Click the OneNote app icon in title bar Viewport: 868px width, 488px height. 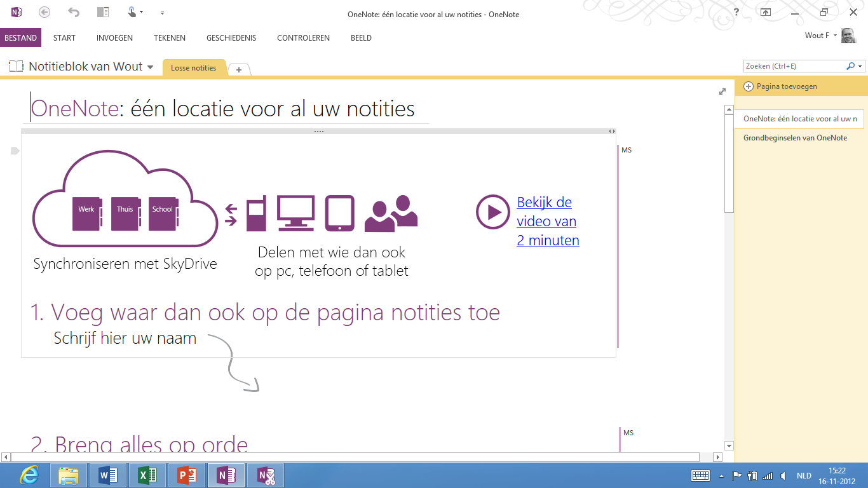tap(17, 12)
